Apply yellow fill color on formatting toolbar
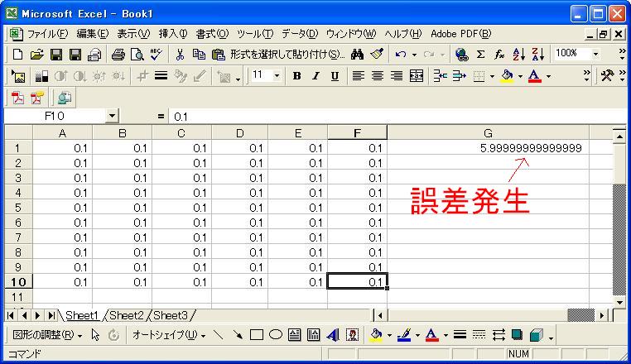Viewport: 631px width, 364px height. point(508,76)
